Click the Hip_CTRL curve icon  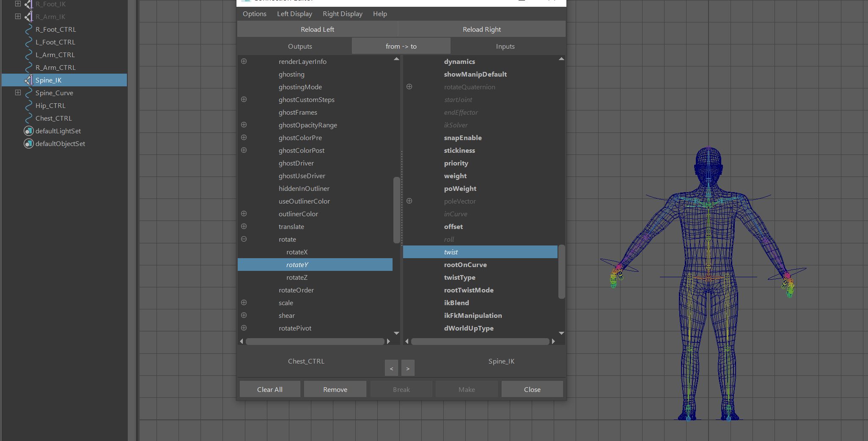28,105
